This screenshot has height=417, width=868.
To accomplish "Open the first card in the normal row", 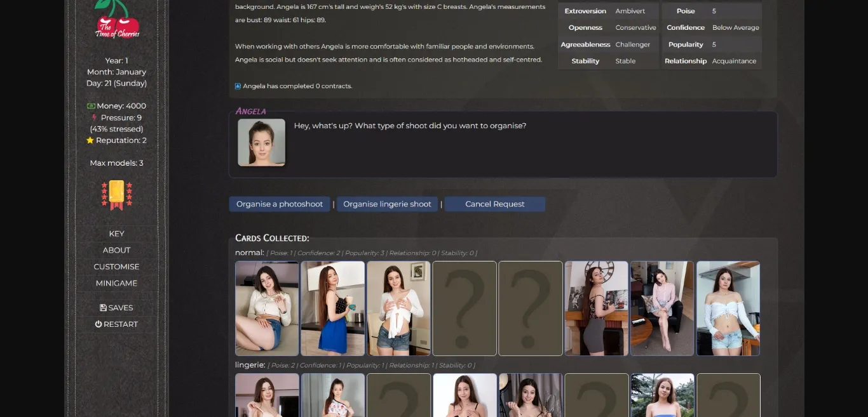I will click(267, 308).
